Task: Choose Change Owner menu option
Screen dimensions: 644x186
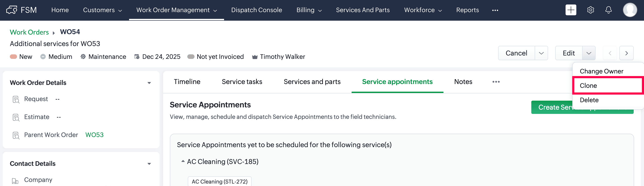Action: pyautogui.click(x=601, y=71)
